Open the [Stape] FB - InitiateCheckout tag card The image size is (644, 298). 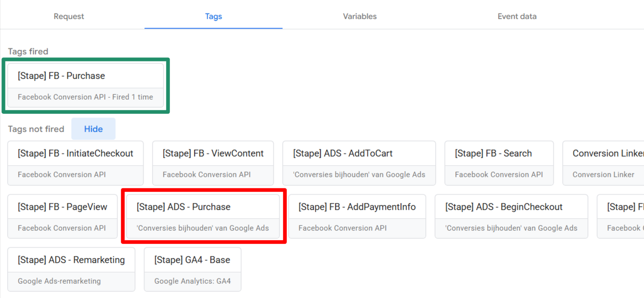(x=76, y=163)
